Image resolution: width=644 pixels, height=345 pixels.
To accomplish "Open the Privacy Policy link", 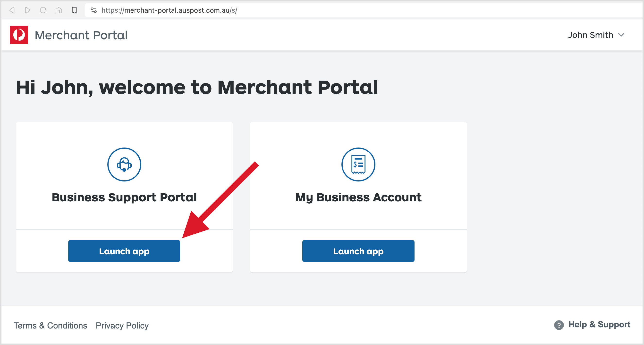I will (122, 325).
